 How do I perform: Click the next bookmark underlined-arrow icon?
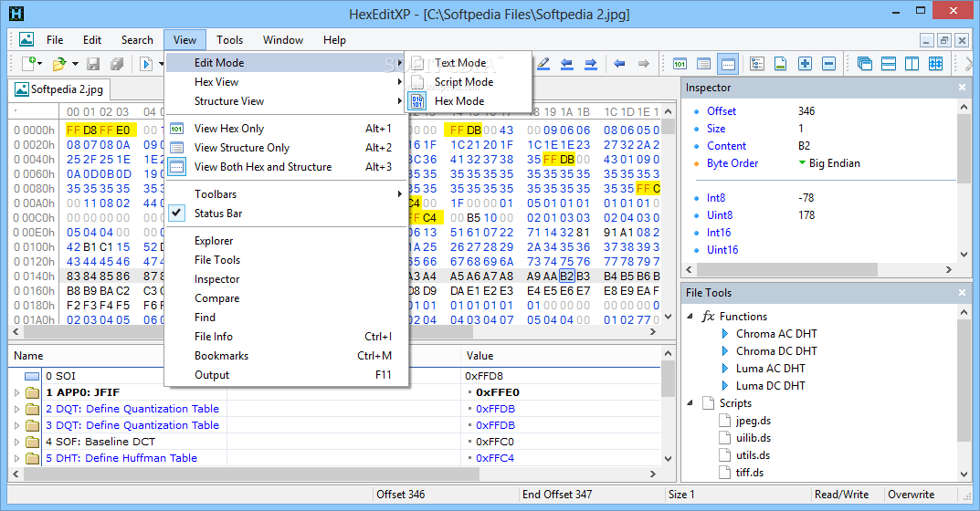pos(591,63)
